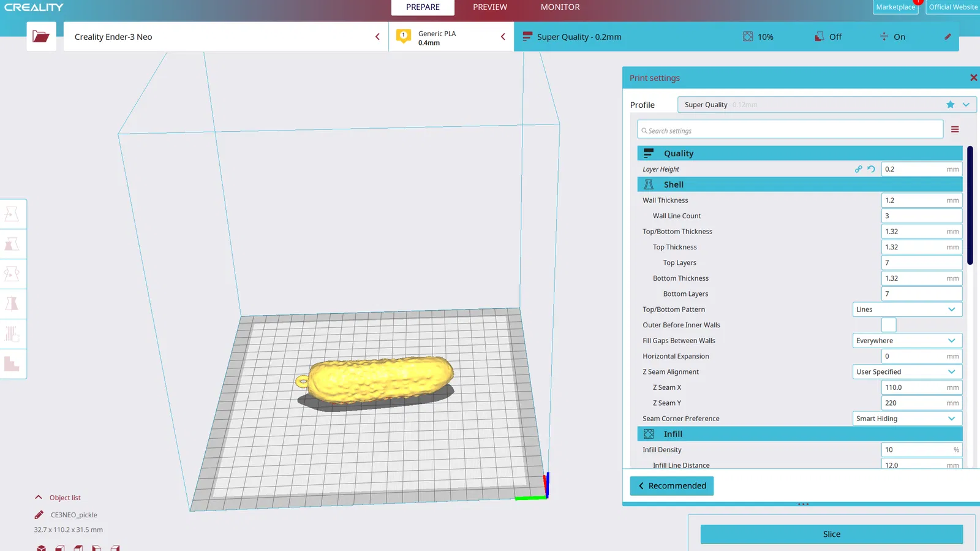Toggle the Outer Before Inner Walls checkbox

coord(889,325)
